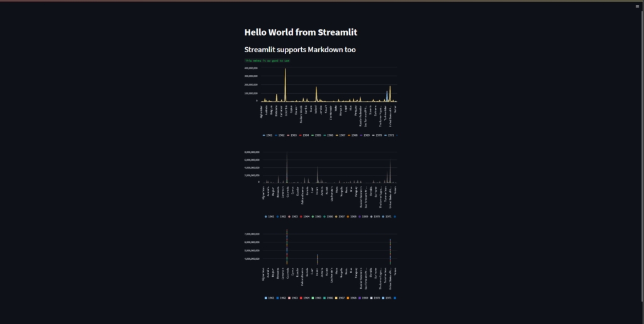The image size is (644, 324).
Task: Select 1962 circle in area chart legend
Action: 278,216
